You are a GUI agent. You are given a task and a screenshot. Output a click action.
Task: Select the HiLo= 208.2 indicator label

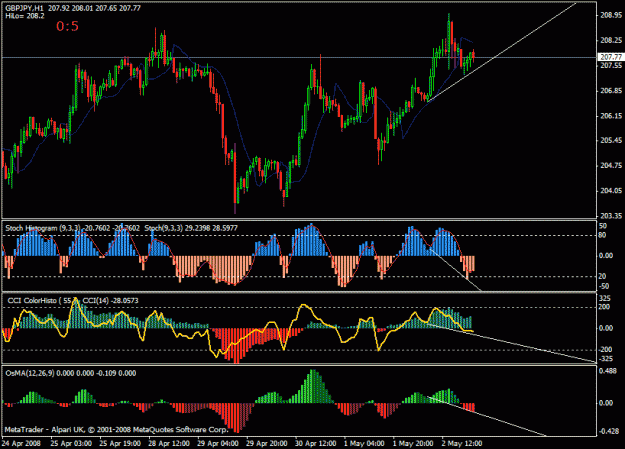(25, 16)
